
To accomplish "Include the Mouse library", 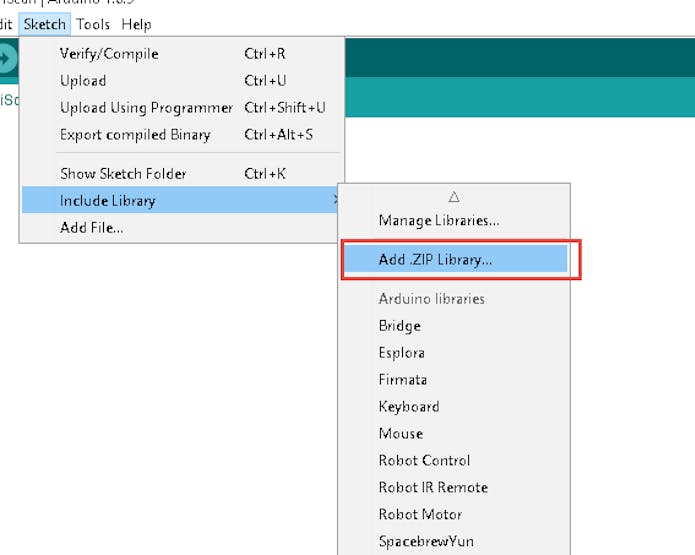I will coord(455,434).
